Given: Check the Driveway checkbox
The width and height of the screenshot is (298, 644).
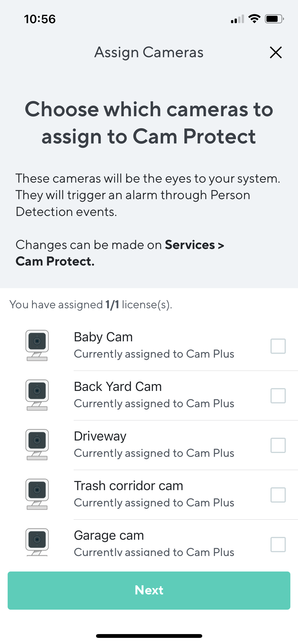Looking at the screenshot, I should [x=278, y=445].
